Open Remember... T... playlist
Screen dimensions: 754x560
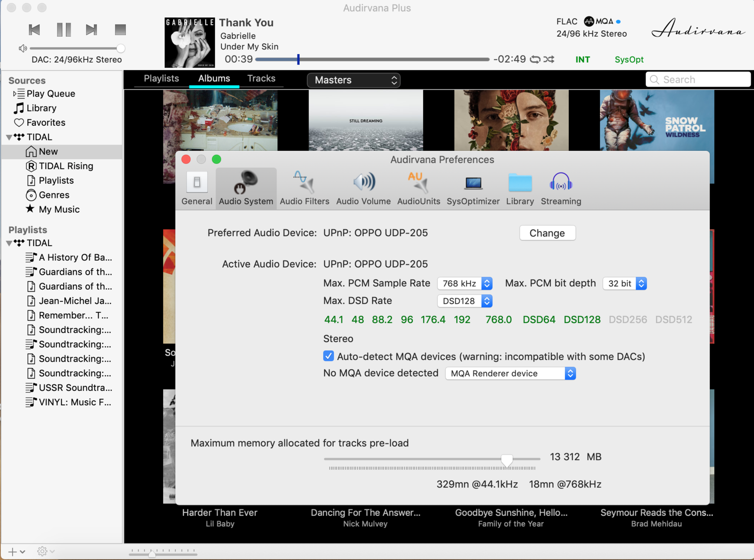click(67, 316)
